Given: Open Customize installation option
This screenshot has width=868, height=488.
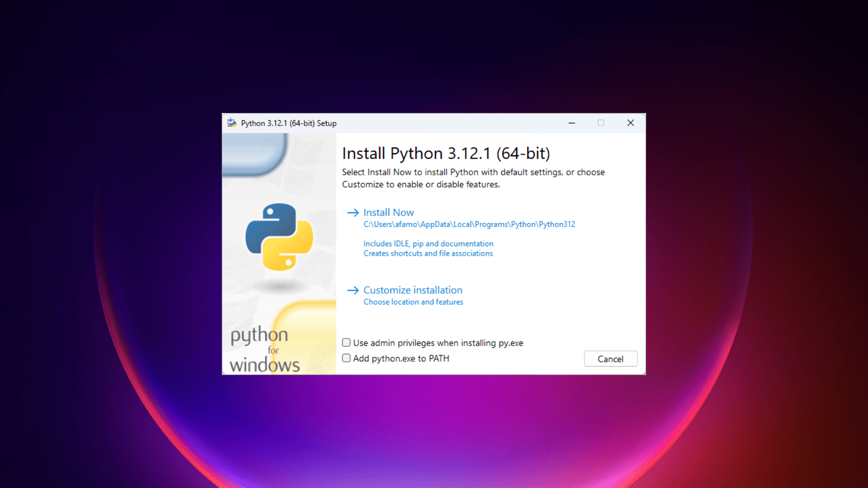Looking at the screenshot, I should [413, 290].
